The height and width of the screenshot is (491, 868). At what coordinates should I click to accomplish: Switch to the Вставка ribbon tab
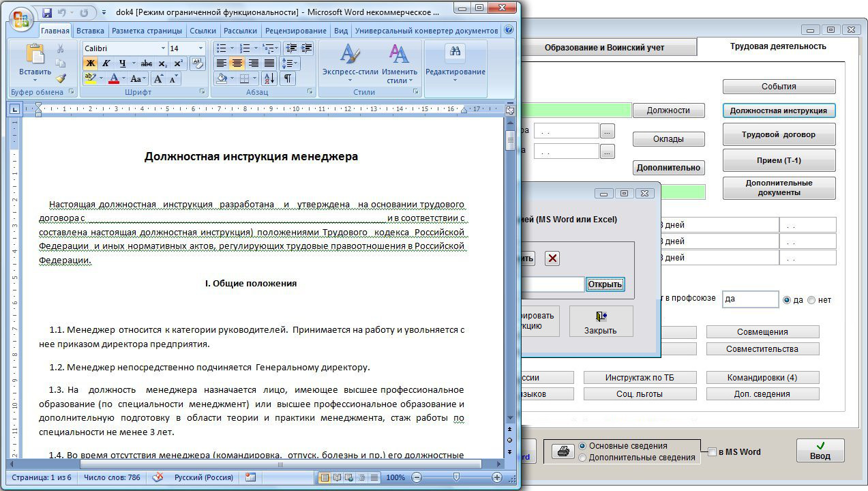click(x=90, y=31)
